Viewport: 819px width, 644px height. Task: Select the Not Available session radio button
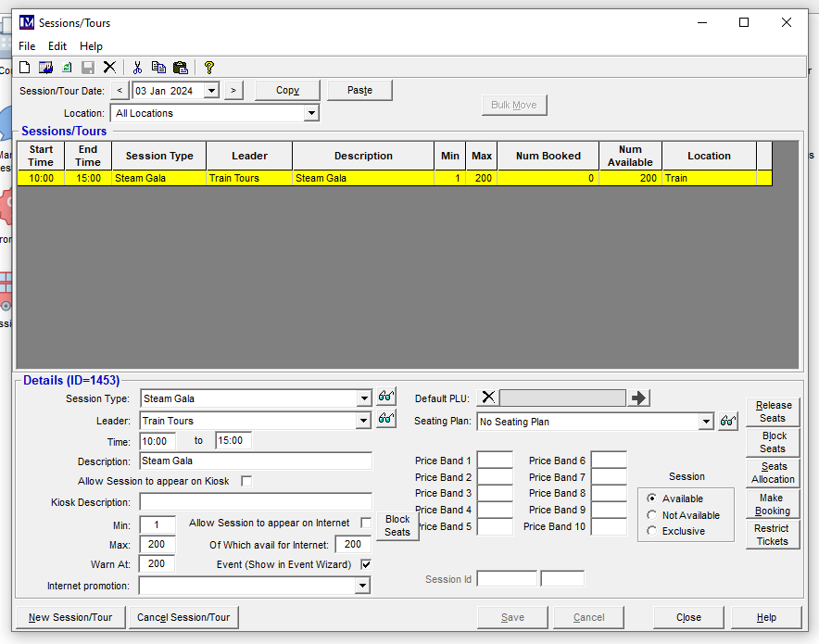652,515
